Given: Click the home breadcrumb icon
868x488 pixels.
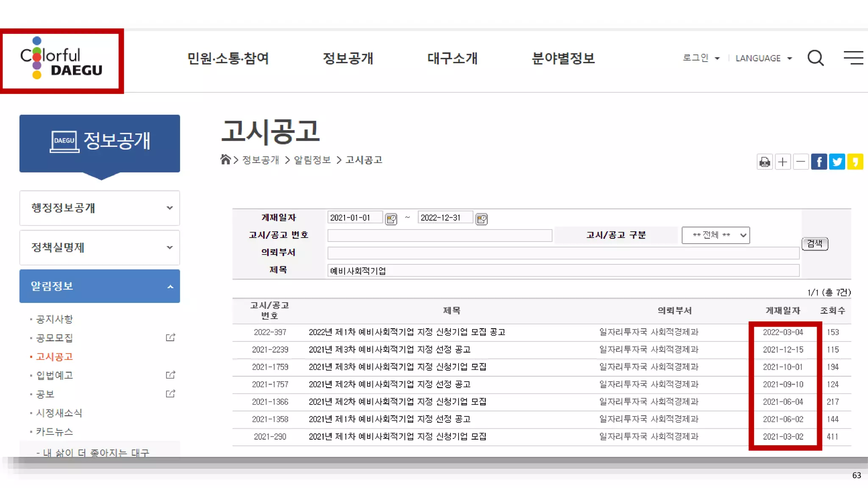Looking at the screenshot, I should [x=225, y=160].
